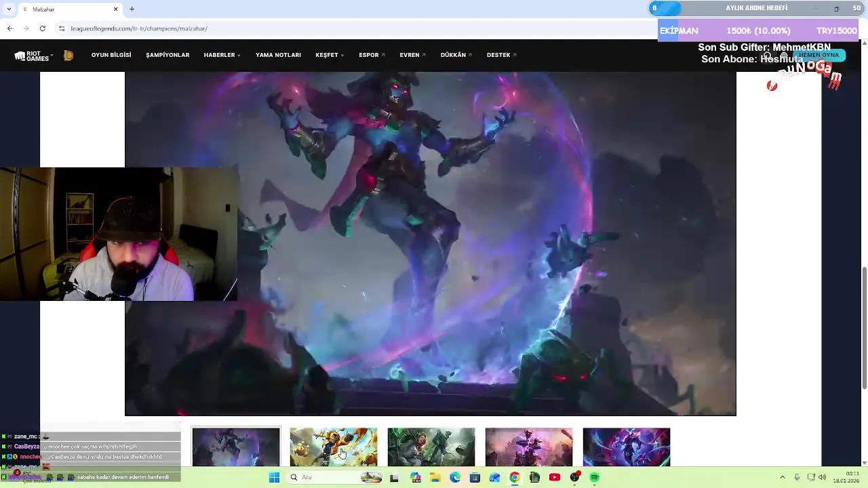Open Microsoft Edge from the taskbar

pos(455,477)
